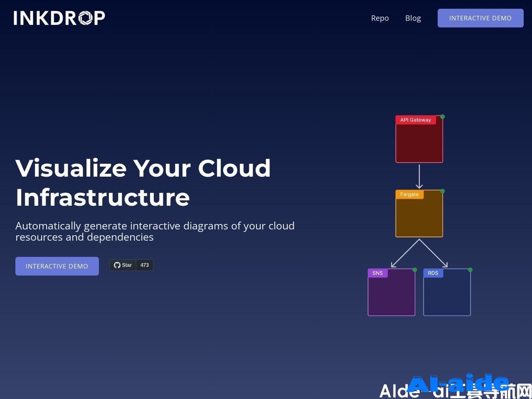This screenshot has width=532, height=399.
Task: Click the 'Visualize Your Cloud Infrastructure' heading
Action: [x=143, y=182]
